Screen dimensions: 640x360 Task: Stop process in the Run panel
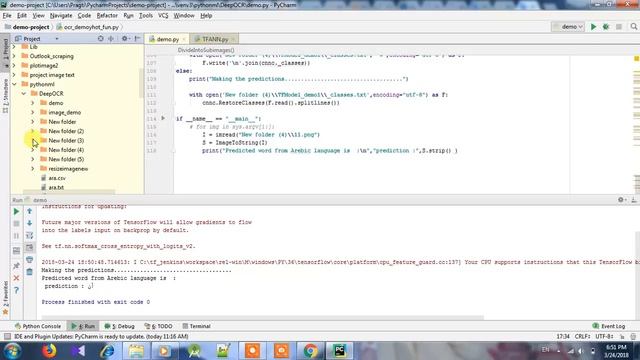[x=16, y=224]
